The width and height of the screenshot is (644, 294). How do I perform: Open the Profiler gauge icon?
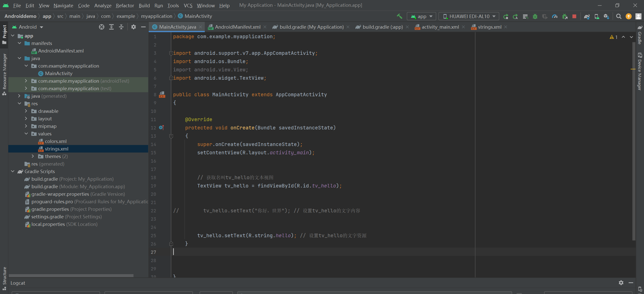click(555, 16)
